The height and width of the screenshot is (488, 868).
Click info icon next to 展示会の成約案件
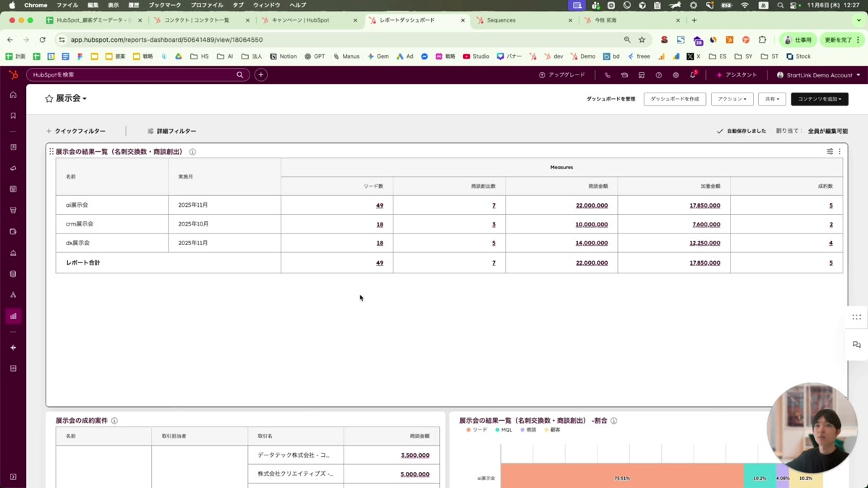[114, 421]
